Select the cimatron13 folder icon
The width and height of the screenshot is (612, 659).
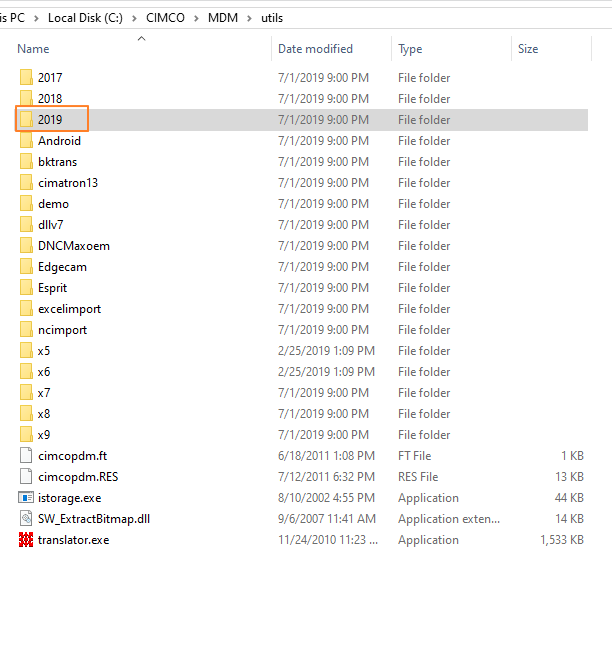26,182
